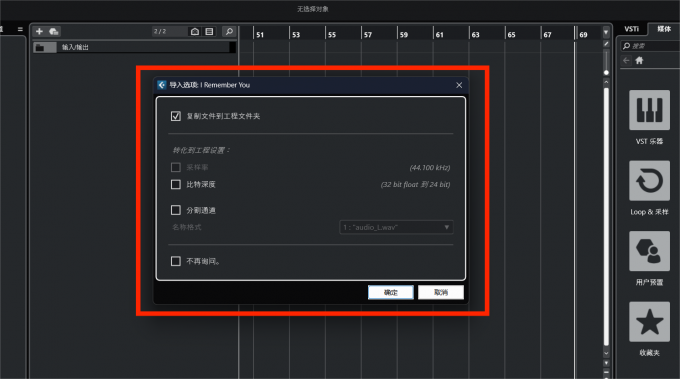This screenshot has height=379, width=680.
Task: Open the Loop & 采样 icon
Action: 649,181
